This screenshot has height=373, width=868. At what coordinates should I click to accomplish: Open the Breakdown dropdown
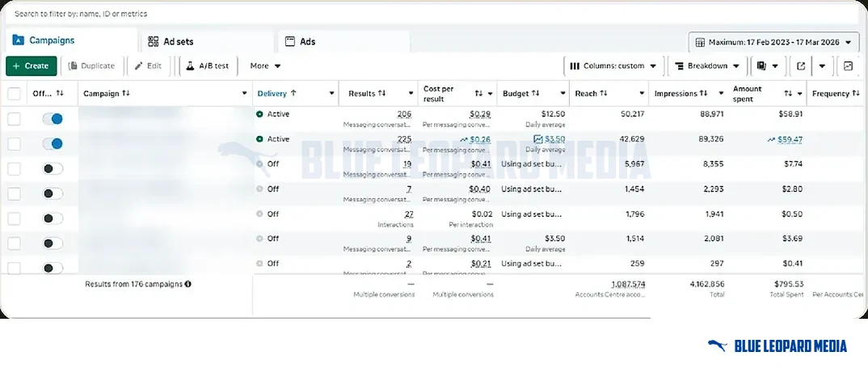707,66
